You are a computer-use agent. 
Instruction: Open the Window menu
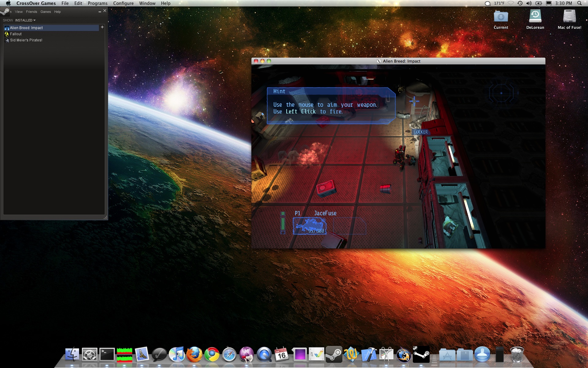(147, 3)
